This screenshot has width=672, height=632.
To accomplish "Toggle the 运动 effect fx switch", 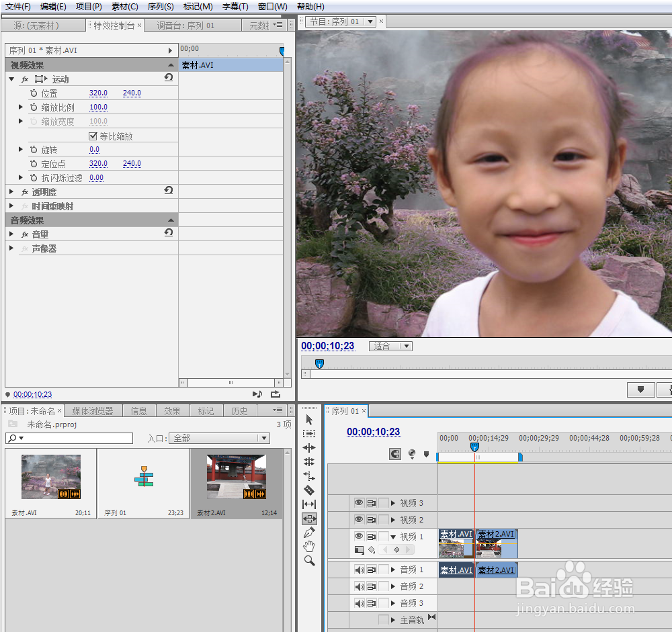I will pyautogui.click(x=25, y=79).
